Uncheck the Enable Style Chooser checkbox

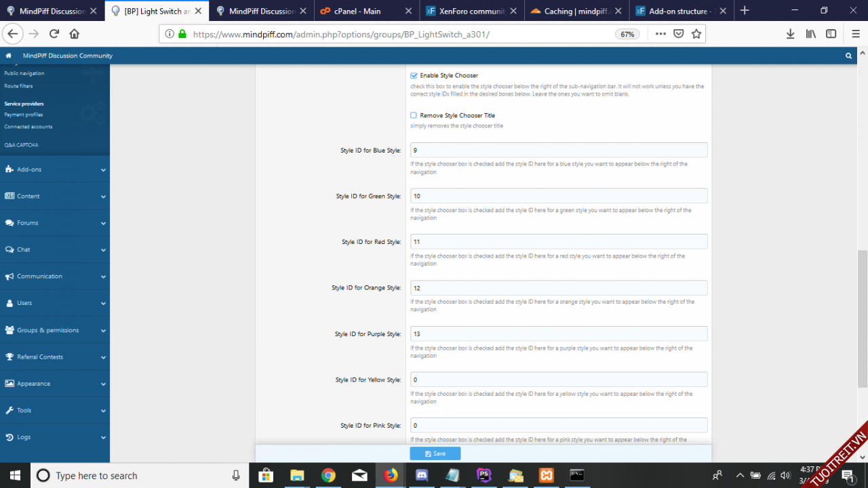pyautogui.click(x=414, y=76)
